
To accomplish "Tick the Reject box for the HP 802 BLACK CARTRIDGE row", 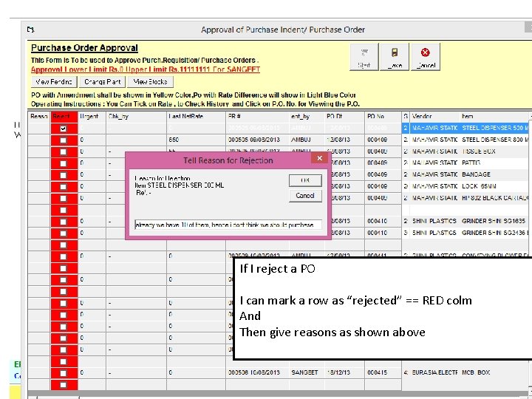I will pos(63,199).
